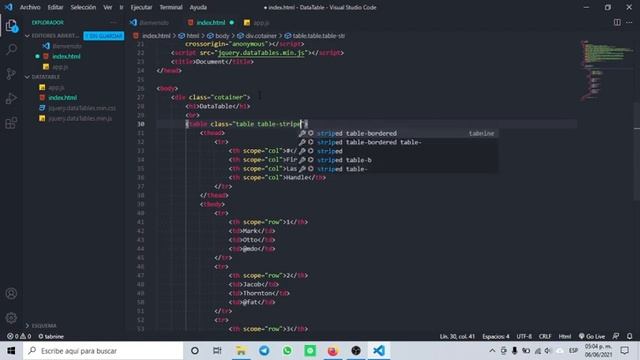The image size is (640, 360).
Task: Open jquery.dataTables.min.js file
Action: coord(80,118)
